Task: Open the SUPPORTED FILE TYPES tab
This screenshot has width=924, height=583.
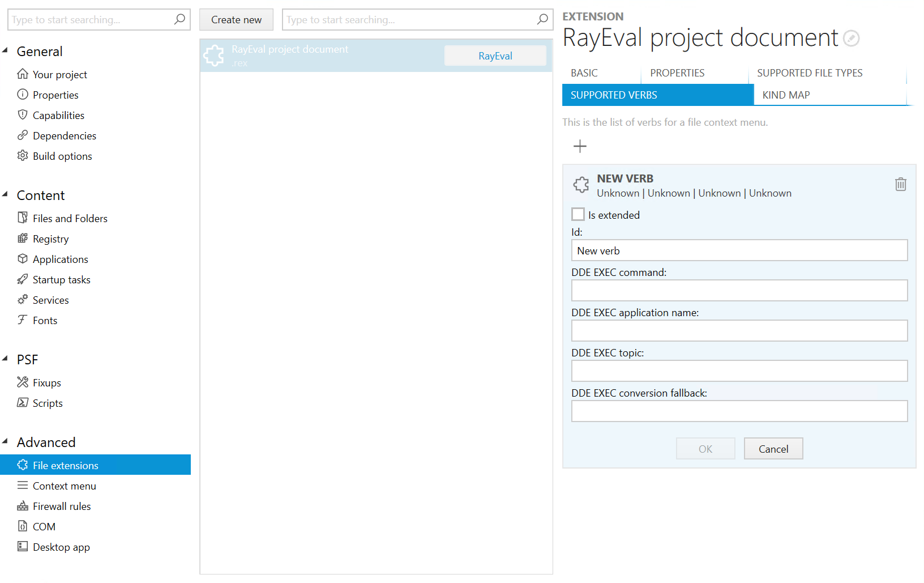Action: click(810, 73)
